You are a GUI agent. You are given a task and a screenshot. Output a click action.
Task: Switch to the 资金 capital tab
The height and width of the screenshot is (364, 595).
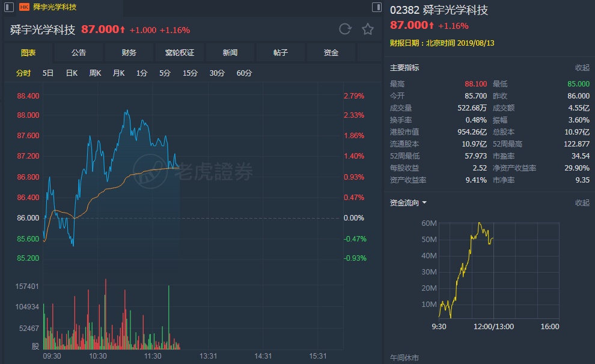coord(331,53)
